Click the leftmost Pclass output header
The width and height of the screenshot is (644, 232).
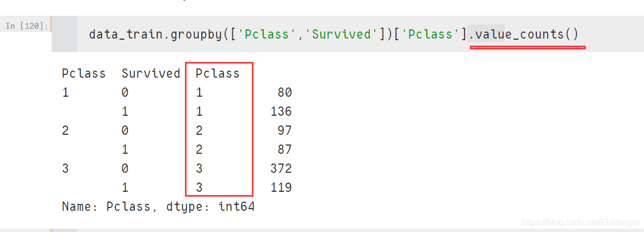click(x=84, y=73)
